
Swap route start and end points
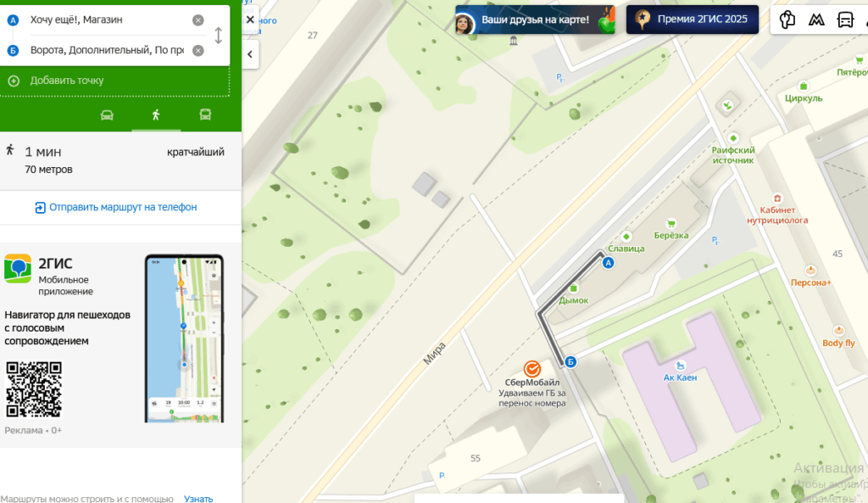(218, 36)
